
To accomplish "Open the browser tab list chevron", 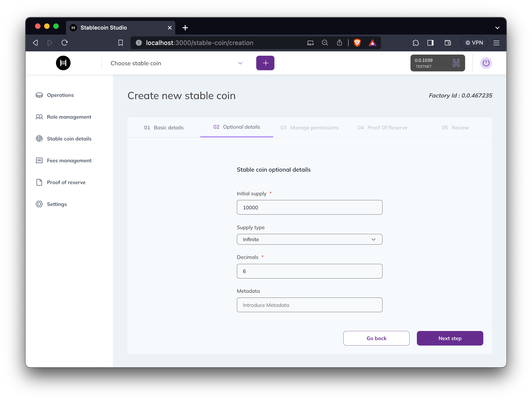I will click(497, 28).
